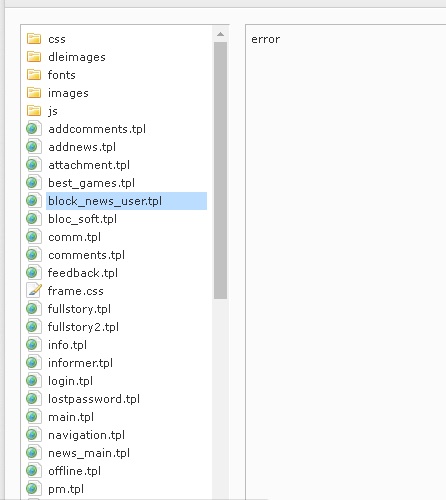The image size is (446, 500).
Task: Click the login.tpl globe file icon
Action: pyautogui.click(x=34, y=381)
